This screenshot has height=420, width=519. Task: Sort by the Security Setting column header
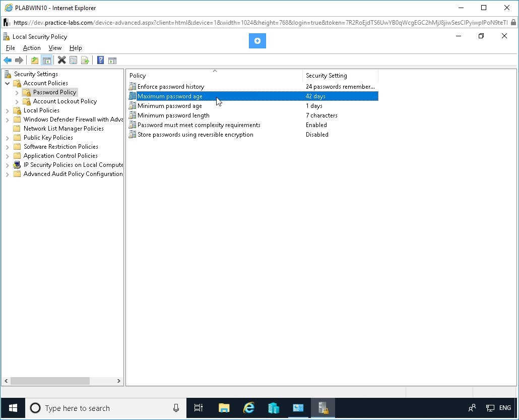[340, 76]
